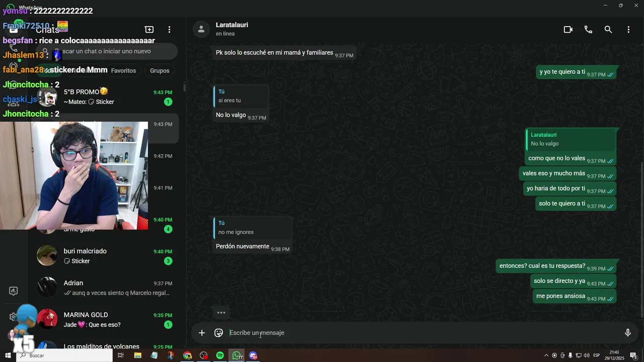
Task: Click the Windows Buscar search box
Action: (x=64, y=355)
